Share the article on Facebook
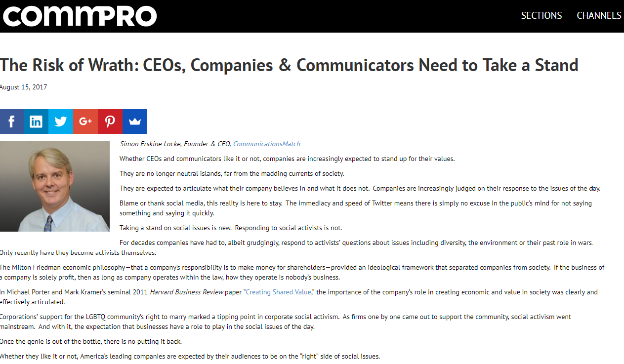Image resolution: width=624 pixels, height=364 pixels. (x=11, y=121)
